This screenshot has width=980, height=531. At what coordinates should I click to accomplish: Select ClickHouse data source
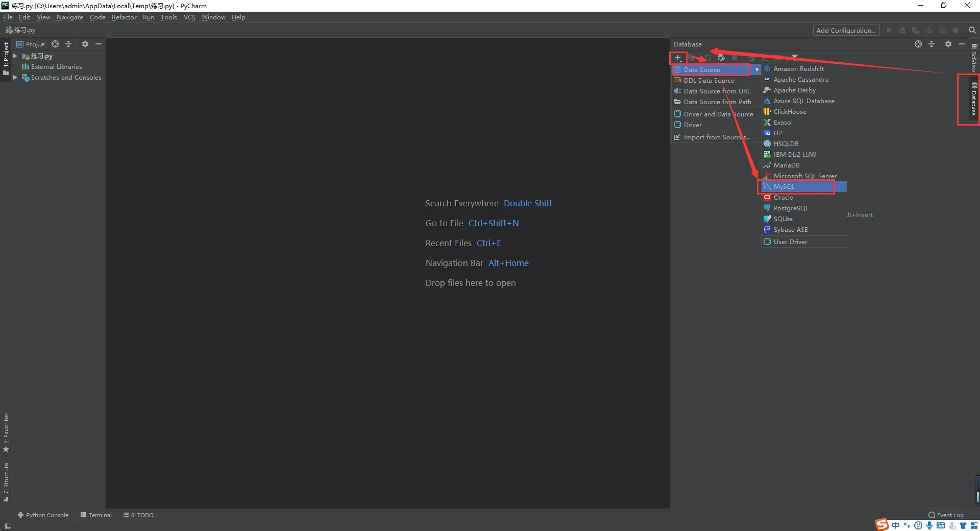[x=804, y=112]
